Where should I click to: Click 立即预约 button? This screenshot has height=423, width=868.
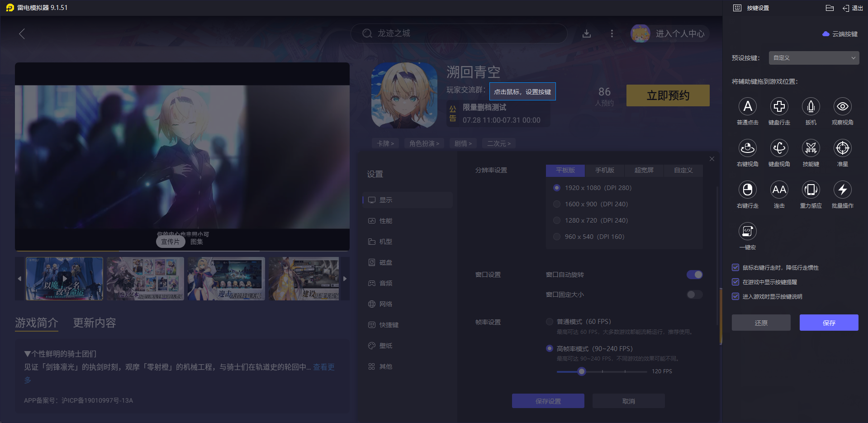[x=668, y=95]
